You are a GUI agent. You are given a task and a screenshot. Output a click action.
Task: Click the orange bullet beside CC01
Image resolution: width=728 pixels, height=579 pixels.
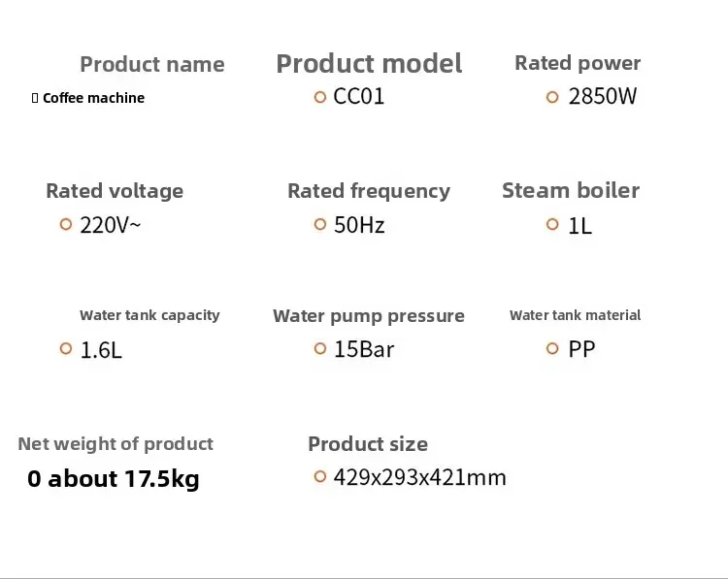pyautogui.click(x=319, y=97)
